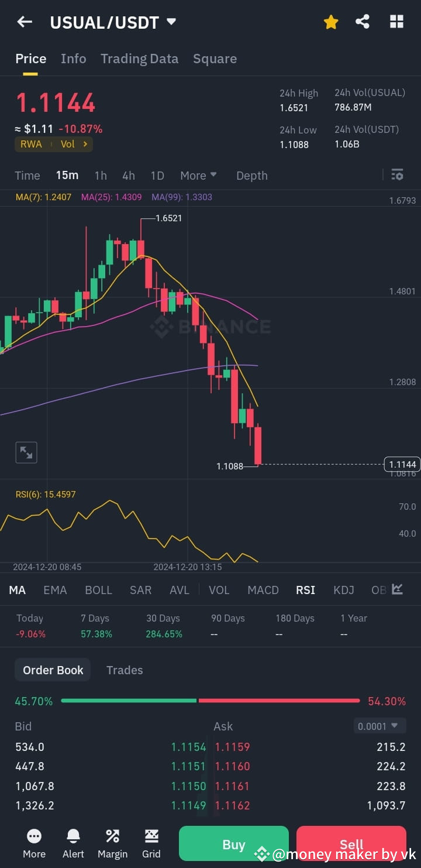Open the grid layout icon
The image size is (421, 868).
pyautogui.click(x=396, y=22)
